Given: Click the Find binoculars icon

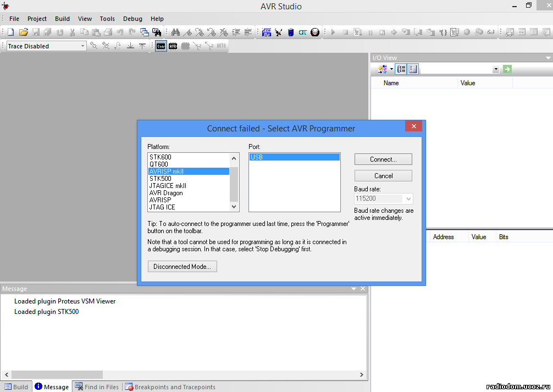Looking at the screenshot, I should click(175, 32).
